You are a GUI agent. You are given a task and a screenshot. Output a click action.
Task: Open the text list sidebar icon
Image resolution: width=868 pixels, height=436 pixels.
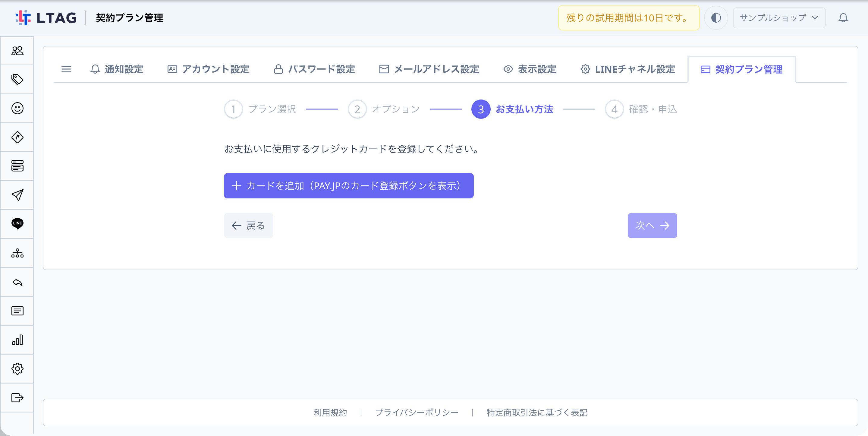(x=17, y=311)
